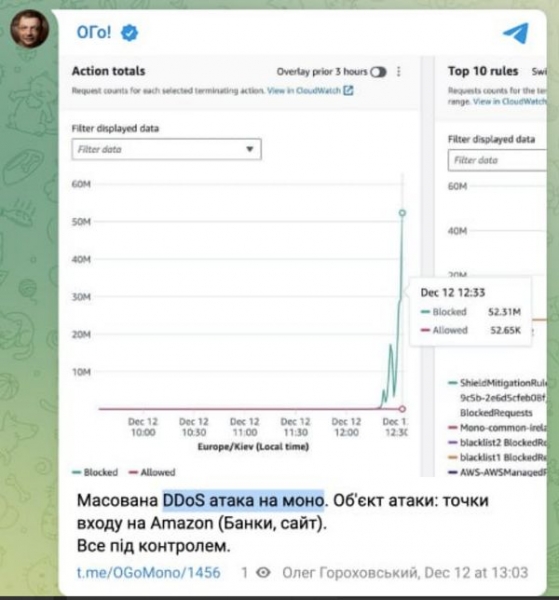Open the Filter data field in Top 10 rules
The height and width of the screenshot is (600, 559).
pyautogui.click(x=497, y=160)
